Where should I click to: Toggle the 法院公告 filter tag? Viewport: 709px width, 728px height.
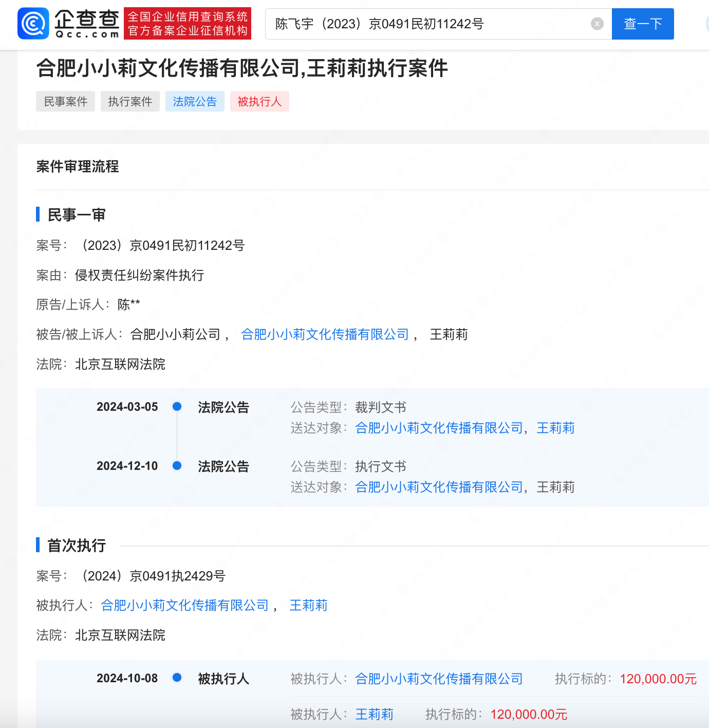point(195,101)
